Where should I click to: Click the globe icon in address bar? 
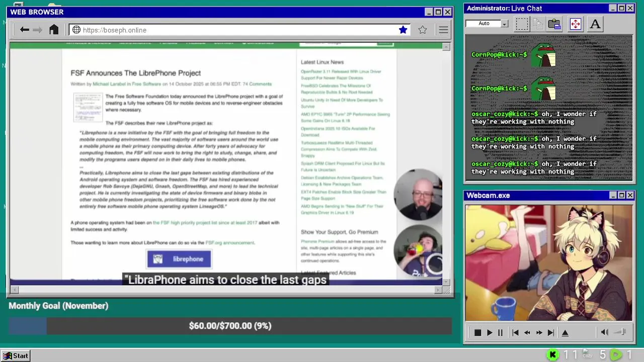[x=76, y=30]
